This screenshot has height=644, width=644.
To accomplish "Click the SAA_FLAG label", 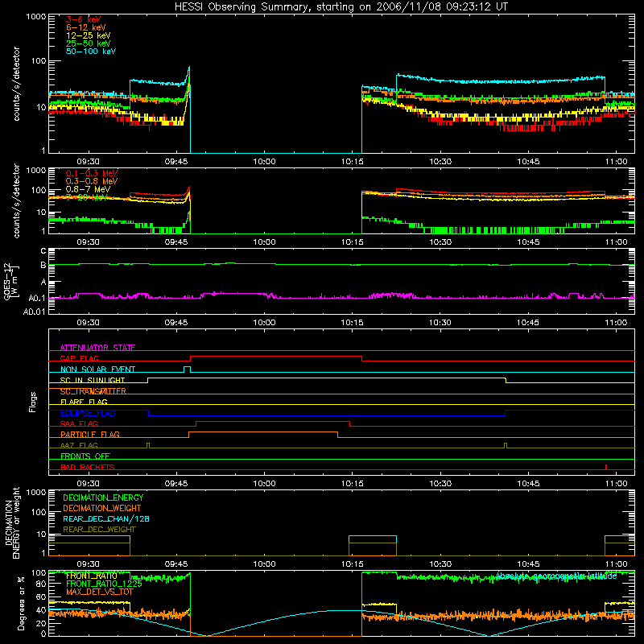I will point(79,423).
